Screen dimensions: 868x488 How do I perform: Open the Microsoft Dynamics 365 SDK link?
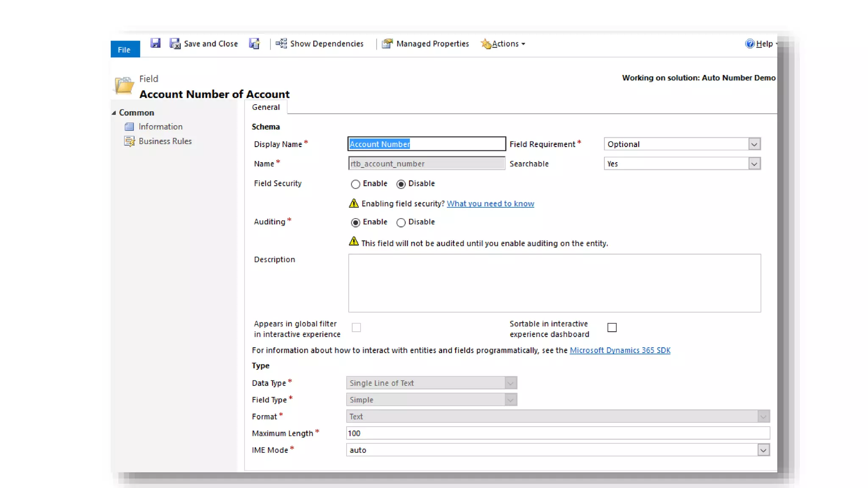click(x=620, y=350)
